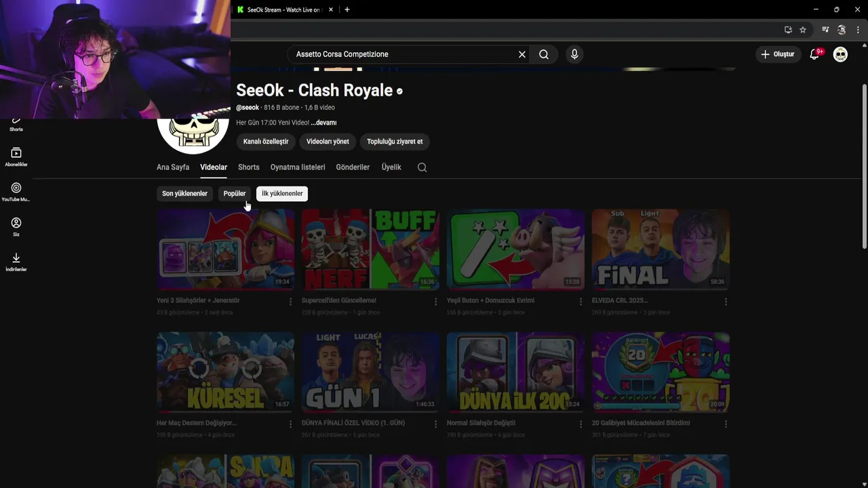
Task: Open options for ELVEDA CRL 2025 video
Action: (x=726, y=301)
